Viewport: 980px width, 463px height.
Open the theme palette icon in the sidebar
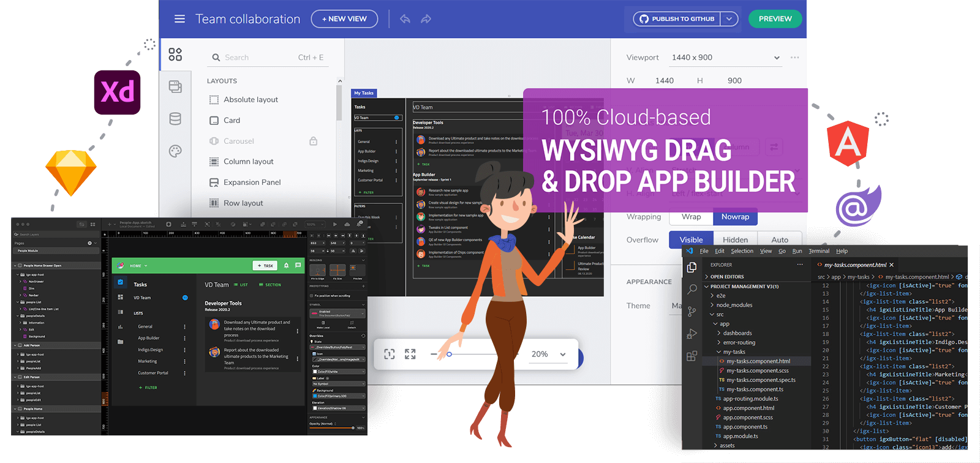pos(175,151)
